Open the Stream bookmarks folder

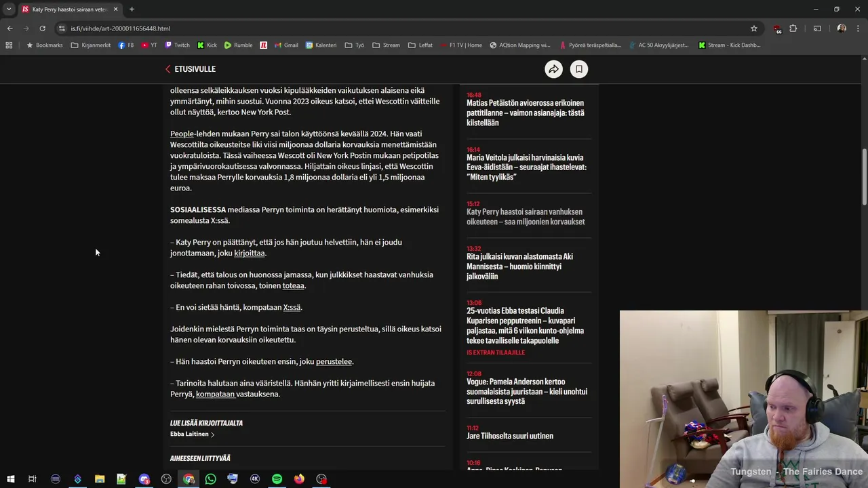[386, 45]
